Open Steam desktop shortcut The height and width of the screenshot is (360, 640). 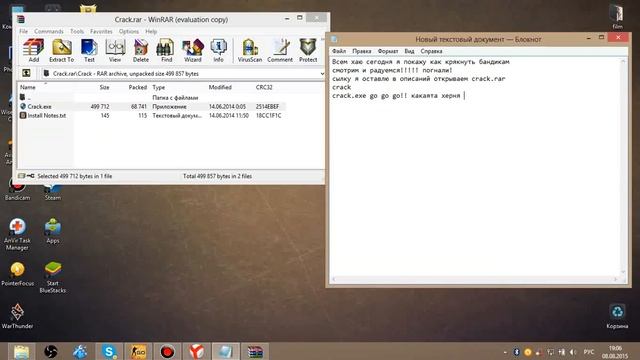coord(53,191)
